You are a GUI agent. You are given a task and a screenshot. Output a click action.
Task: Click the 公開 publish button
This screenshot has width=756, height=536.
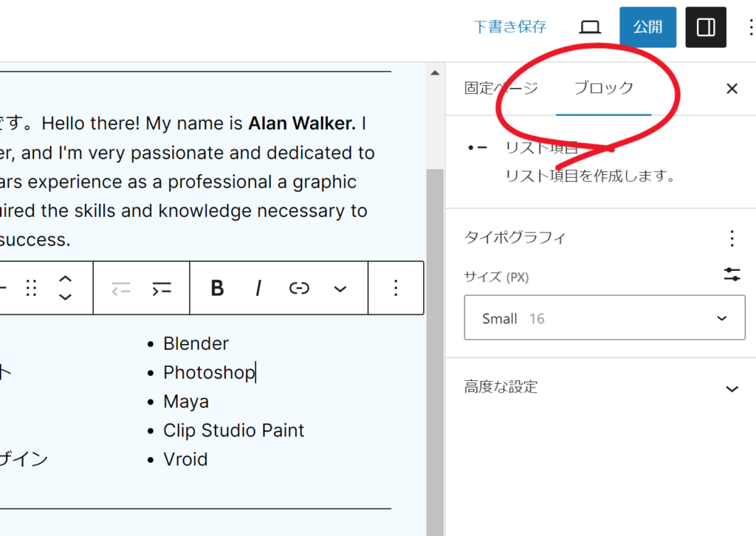pos(647,27)
